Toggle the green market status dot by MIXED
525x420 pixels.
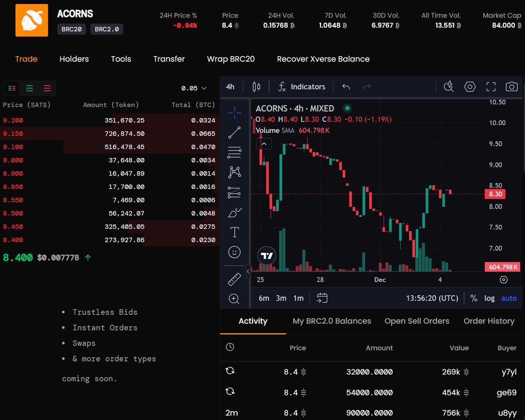coord(347,108)
